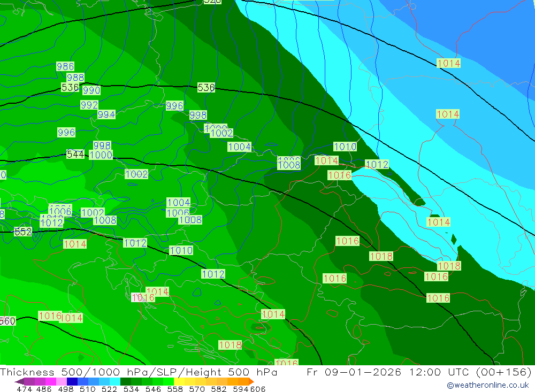Image resolution: width=535 pixels, height=392 pixels.
Task: Click the 606 legend value
Action: pos(258,389)
